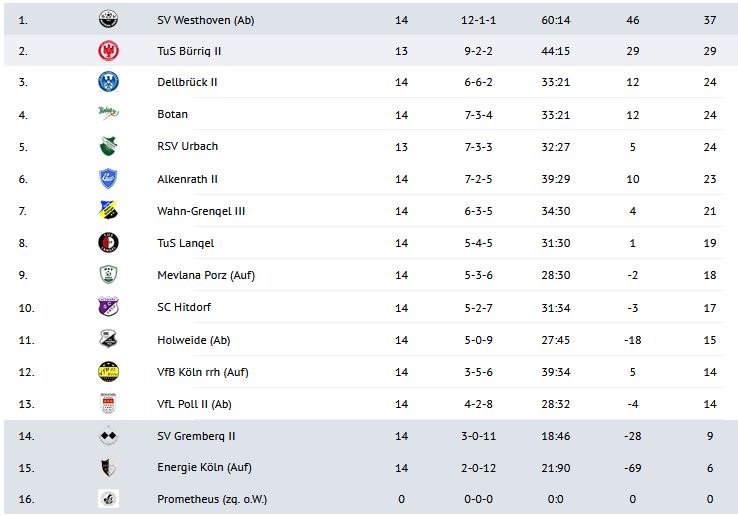Click the TuS Langel team crest
Image resolution: width=738 pixels, height=516 pixels.
pos(108,243)
